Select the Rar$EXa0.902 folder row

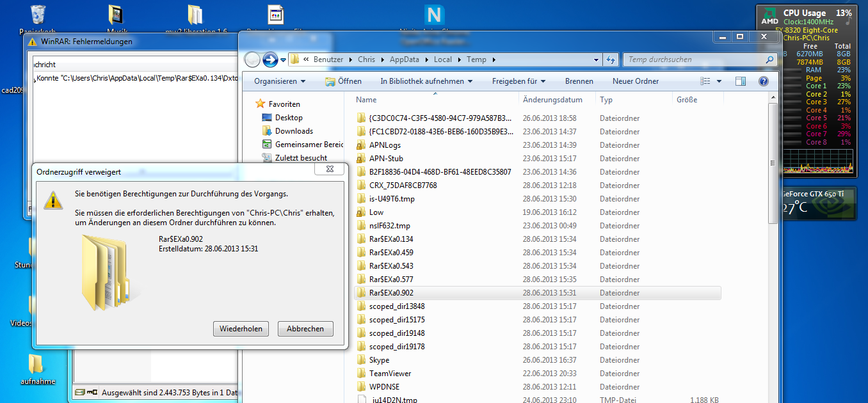[536, 293]
